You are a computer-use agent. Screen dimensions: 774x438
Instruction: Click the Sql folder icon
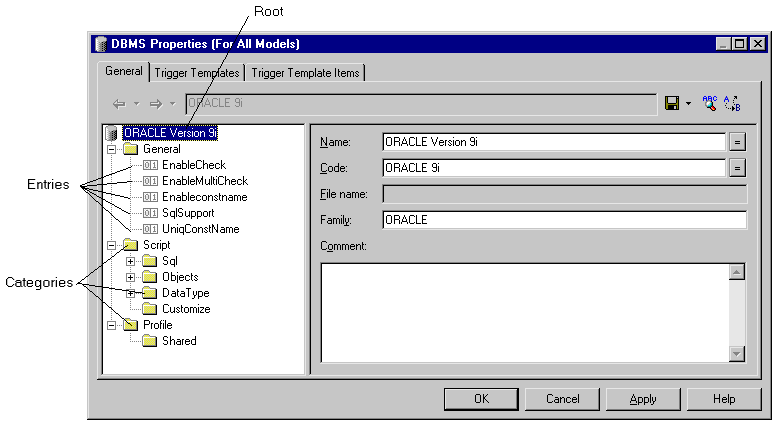click(150, 261)
